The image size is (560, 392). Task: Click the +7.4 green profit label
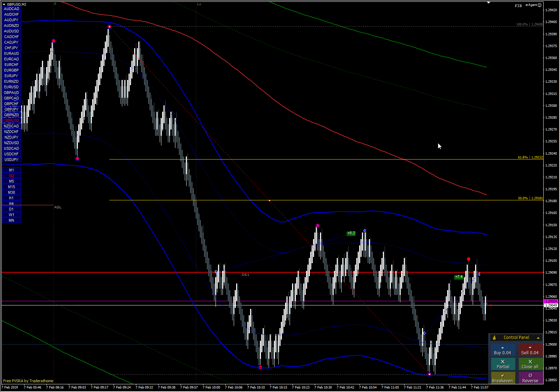point(459,277)
